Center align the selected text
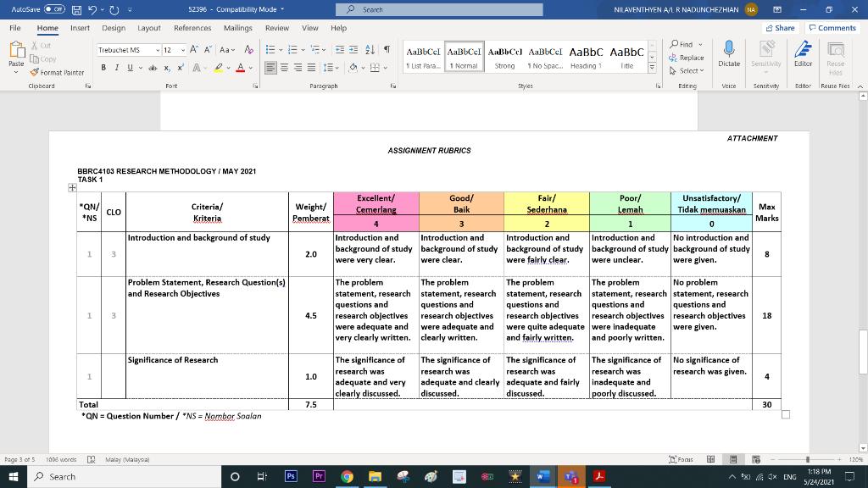Screen dimensions: 868x488 [283, 68]
